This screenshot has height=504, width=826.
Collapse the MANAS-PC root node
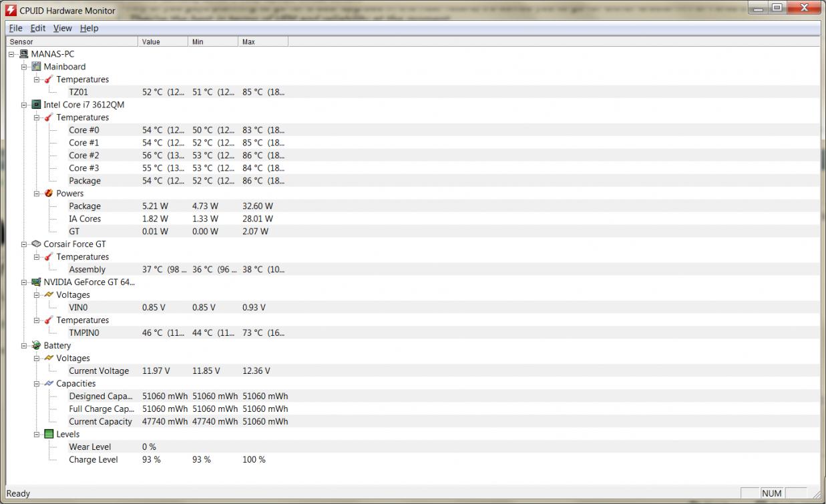coord(11,54)
